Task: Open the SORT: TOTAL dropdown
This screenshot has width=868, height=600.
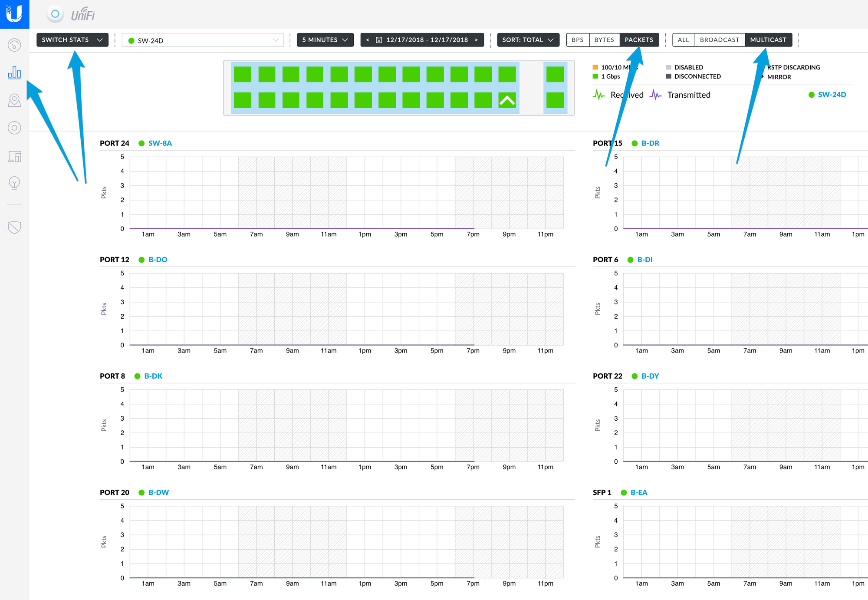Action: (528, 40)
